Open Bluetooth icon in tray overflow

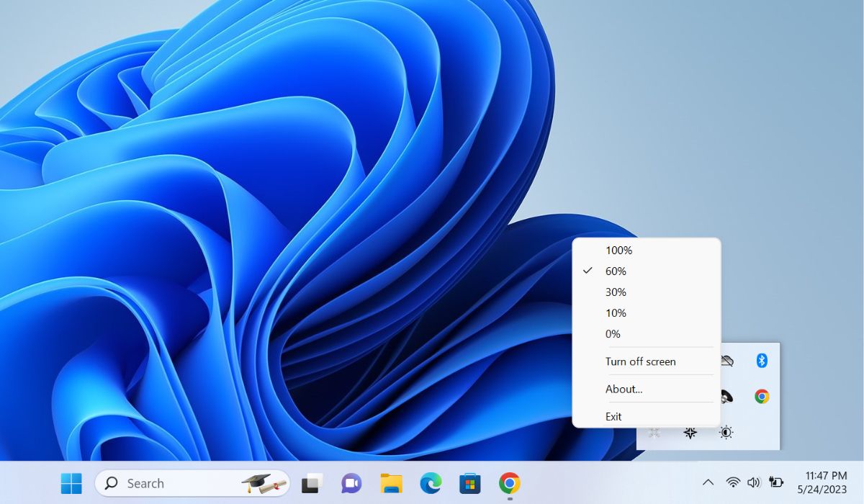[x=762, y=361]
